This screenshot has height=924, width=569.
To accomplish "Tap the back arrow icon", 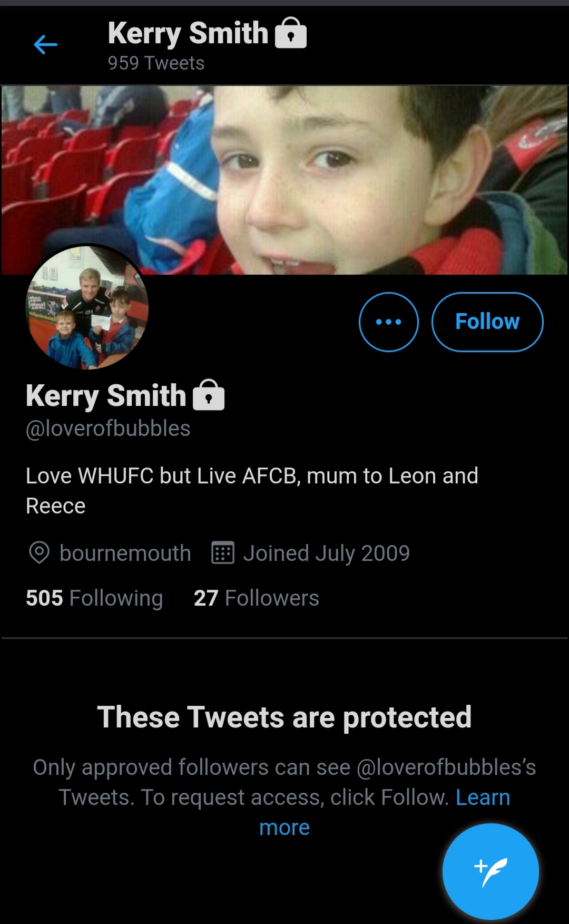I will tap(46, 45).
